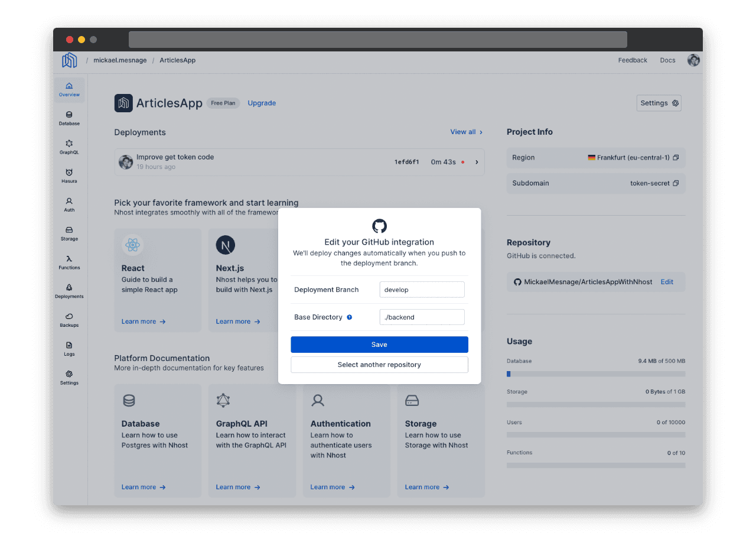Open the Database sidebar icon
Screen dimensions: 756x533
[x=69, y=118]
